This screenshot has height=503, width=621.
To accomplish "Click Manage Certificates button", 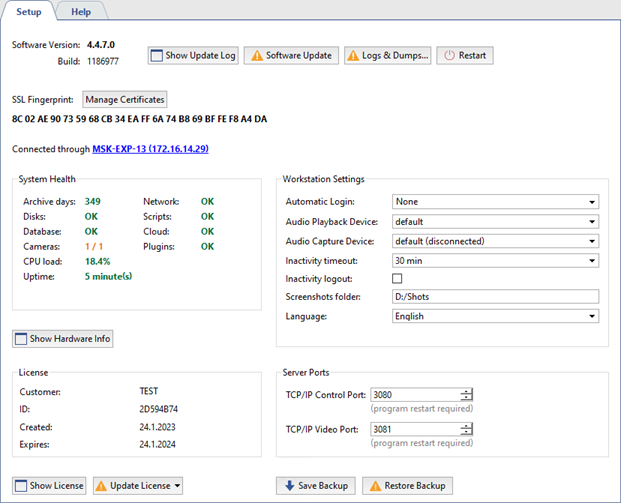I will (125, 99).
